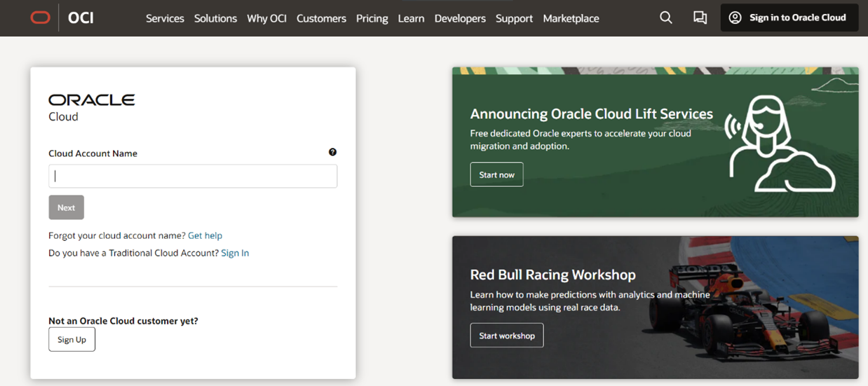Click the user avatar icon in sign-in button
The height and width of the screenshot is (386, 868).
click(735, 18)
